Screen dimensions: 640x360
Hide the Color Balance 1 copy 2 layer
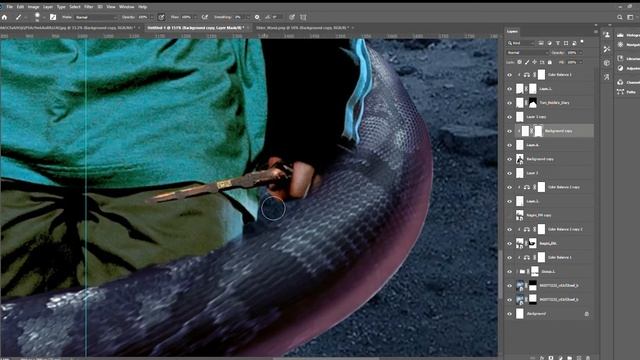(509, 229)
